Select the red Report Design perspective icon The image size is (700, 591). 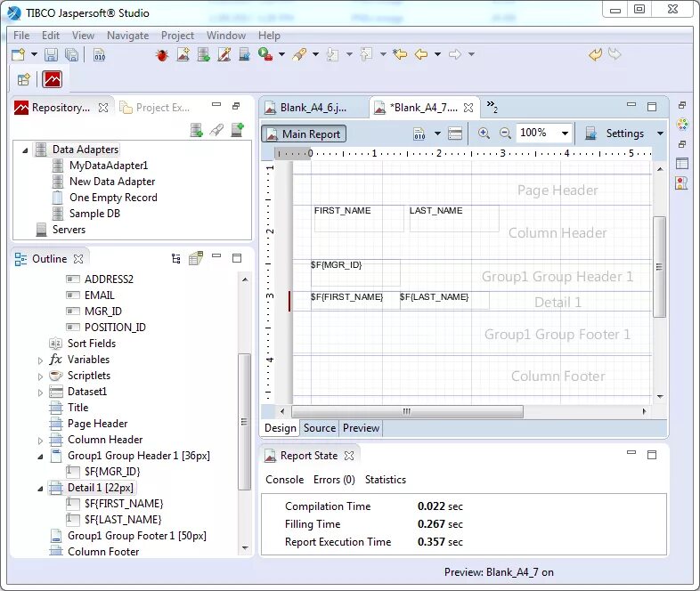pyautogui.click(x=53, y=80)
